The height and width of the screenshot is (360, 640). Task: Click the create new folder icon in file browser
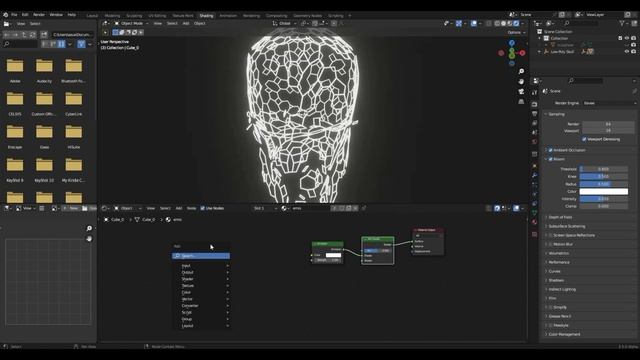coord(44,35)
